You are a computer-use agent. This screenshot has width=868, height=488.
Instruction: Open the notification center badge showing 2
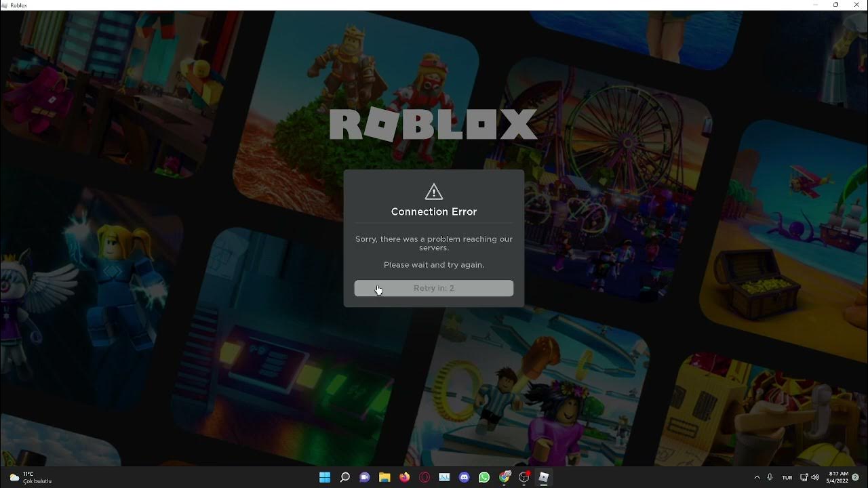[856, 477]
